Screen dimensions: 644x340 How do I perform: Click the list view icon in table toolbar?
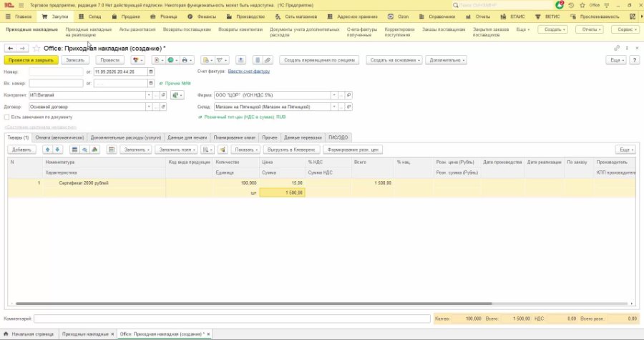point(74,150)
